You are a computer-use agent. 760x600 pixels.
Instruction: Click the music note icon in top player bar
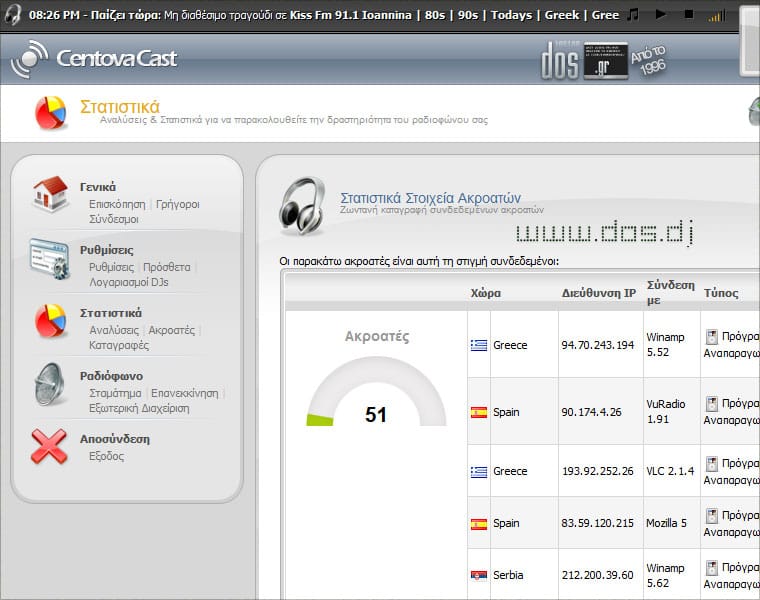tap(632, 15)
